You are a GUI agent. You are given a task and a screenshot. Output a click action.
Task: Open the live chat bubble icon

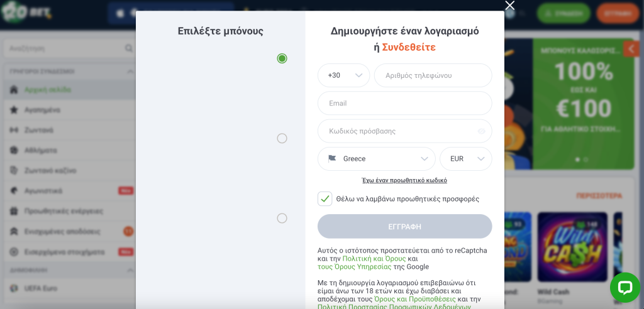click(625, 287)
